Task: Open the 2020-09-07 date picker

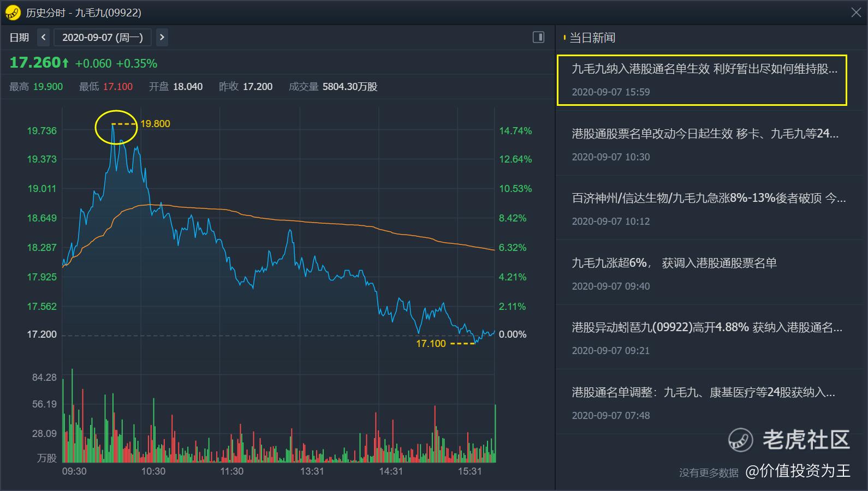Action: (103, 37)
